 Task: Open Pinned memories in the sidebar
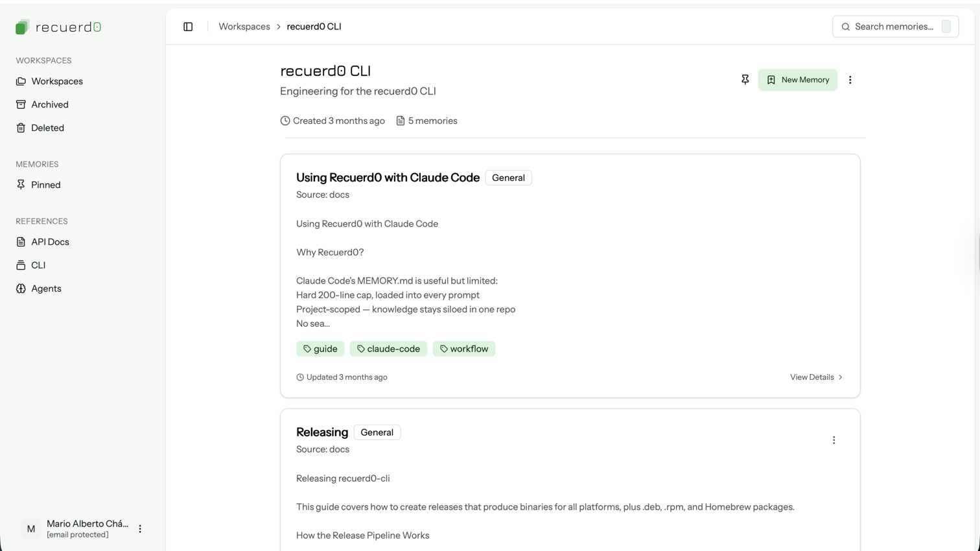[83, 185]
